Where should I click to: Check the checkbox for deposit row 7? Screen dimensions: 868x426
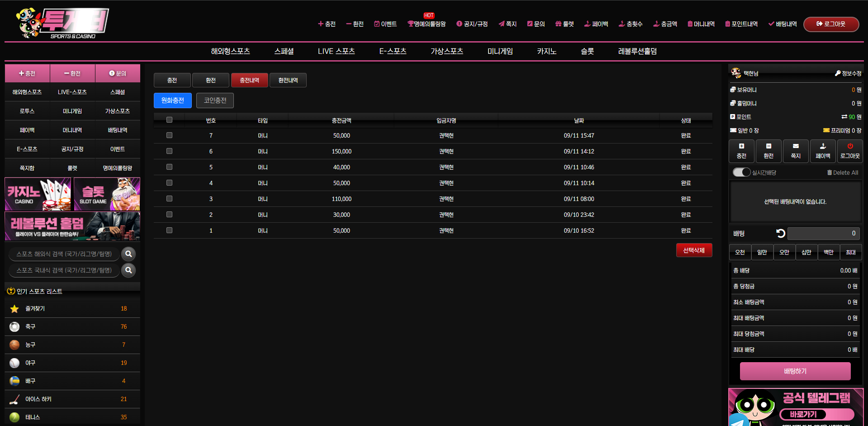(169, 135)
